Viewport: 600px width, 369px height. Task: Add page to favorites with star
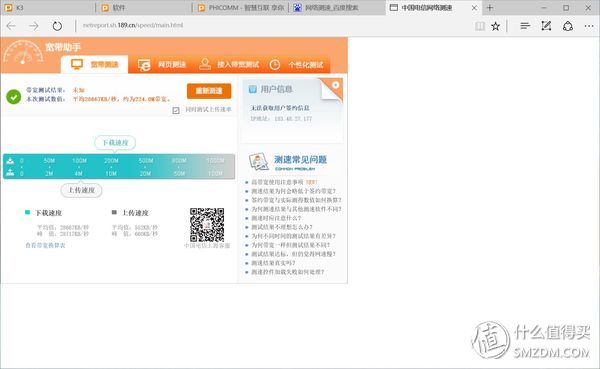point(496,26)
